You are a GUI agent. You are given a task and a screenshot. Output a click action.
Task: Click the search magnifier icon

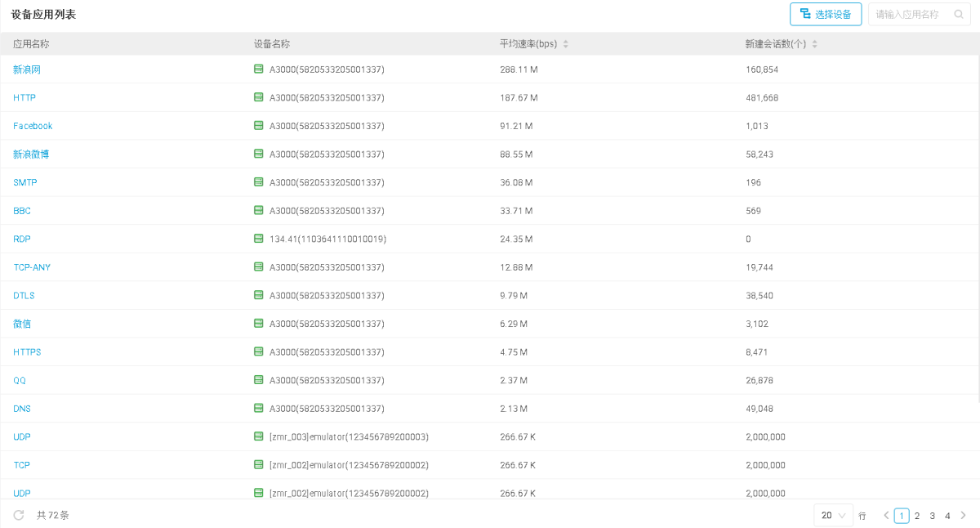point(959,14)
